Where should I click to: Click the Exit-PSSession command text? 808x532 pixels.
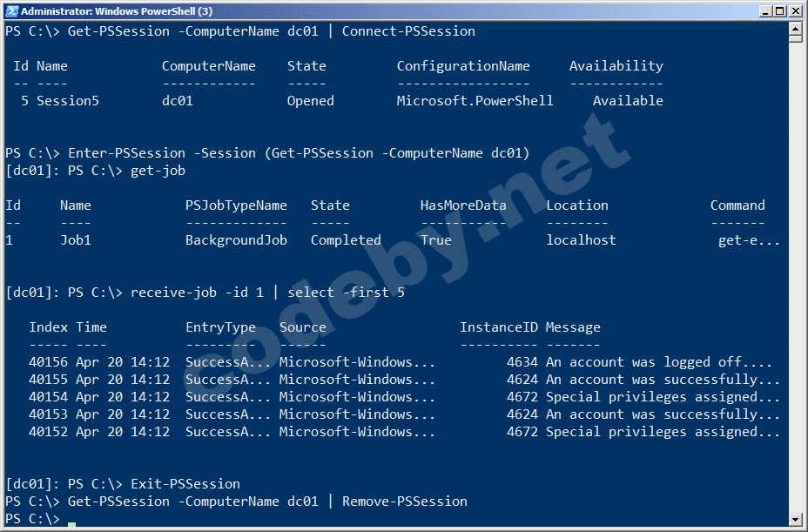point(185,484)
